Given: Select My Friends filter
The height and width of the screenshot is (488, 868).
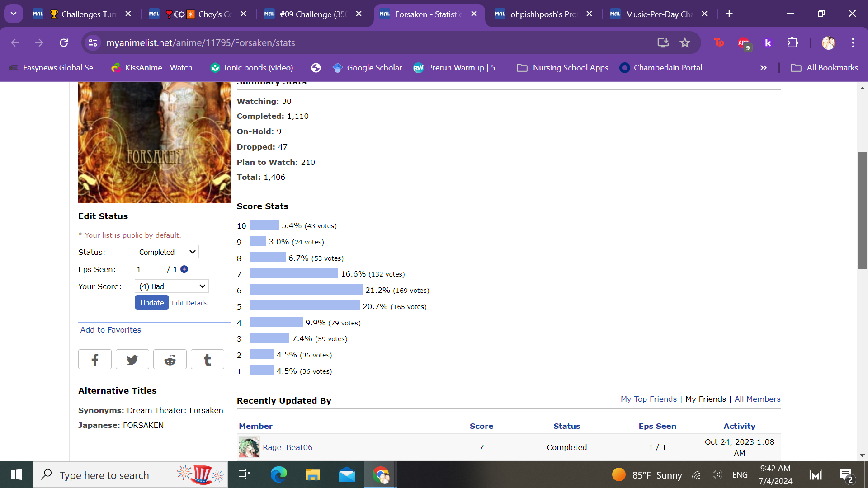Looking at the screenshot, I should [706, 399].
